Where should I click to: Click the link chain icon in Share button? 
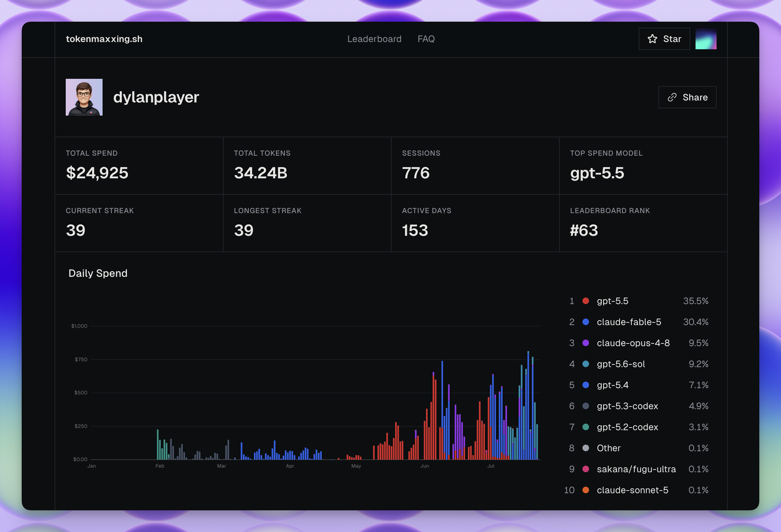coord(672,97)
